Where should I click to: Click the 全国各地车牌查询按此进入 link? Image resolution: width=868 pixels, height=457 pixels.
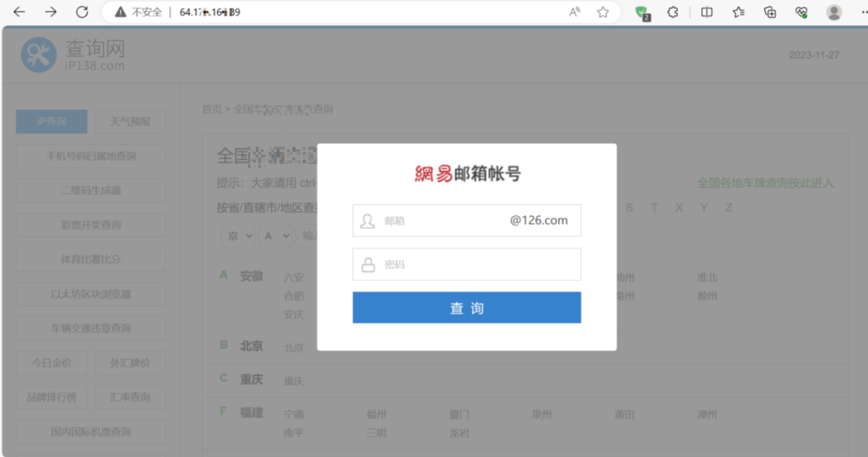tap(765, 183)
